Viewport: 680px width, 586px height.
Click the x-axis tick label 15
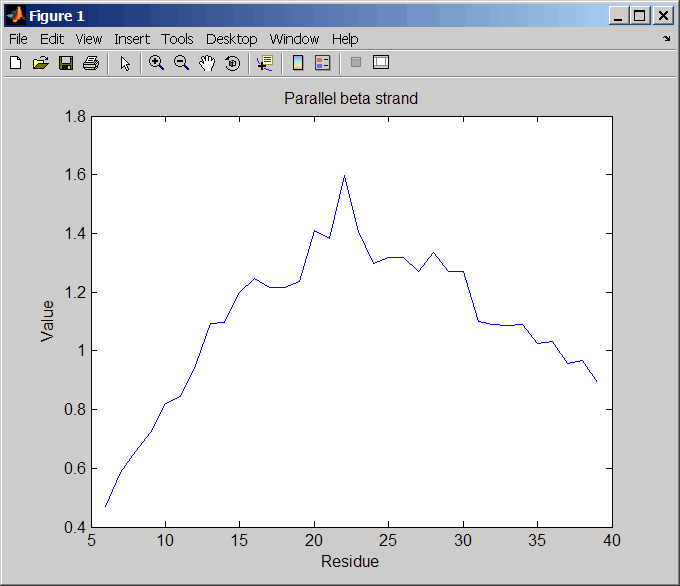pos(239,540)
